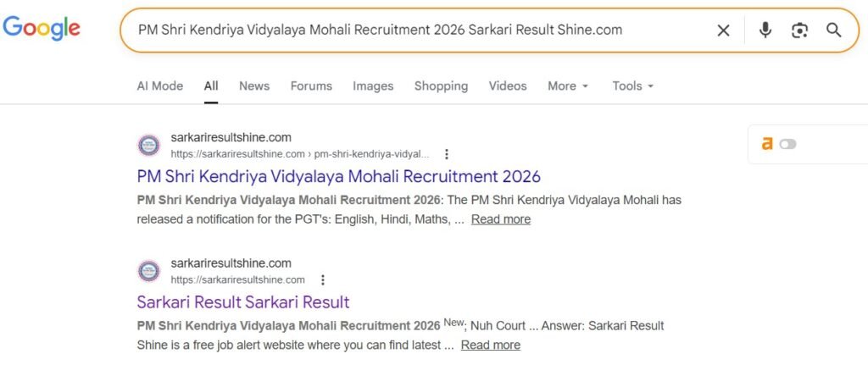This screenshot has width=868, height=365.
Task: Toggle the orange 'a' extension switch
Action: 787,144
